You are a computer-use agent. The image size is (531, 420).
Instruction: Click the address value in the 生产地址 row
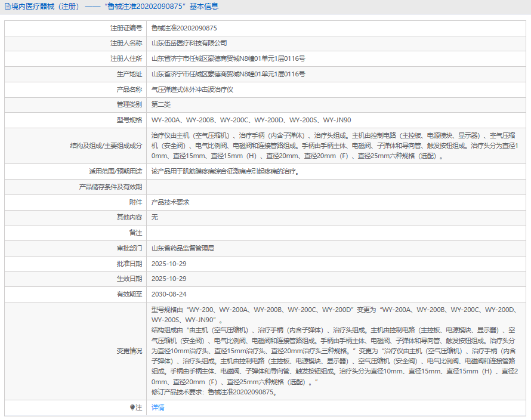[229, 74]
